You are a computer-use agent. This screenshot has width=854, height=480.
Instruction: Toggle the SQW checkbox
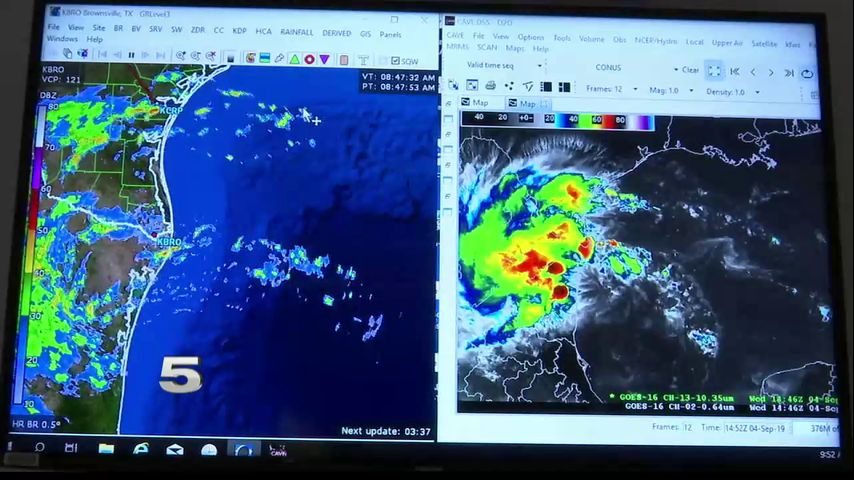396,61
